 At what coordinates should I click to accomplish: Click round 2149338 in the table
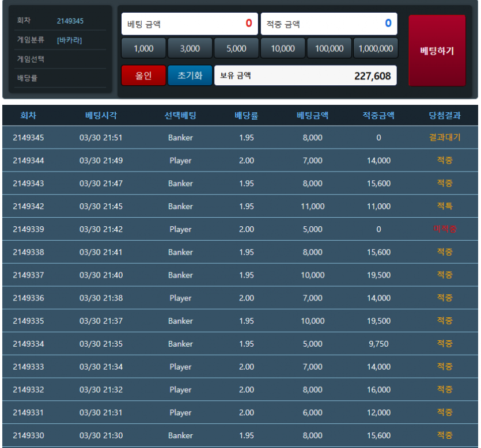28,252
